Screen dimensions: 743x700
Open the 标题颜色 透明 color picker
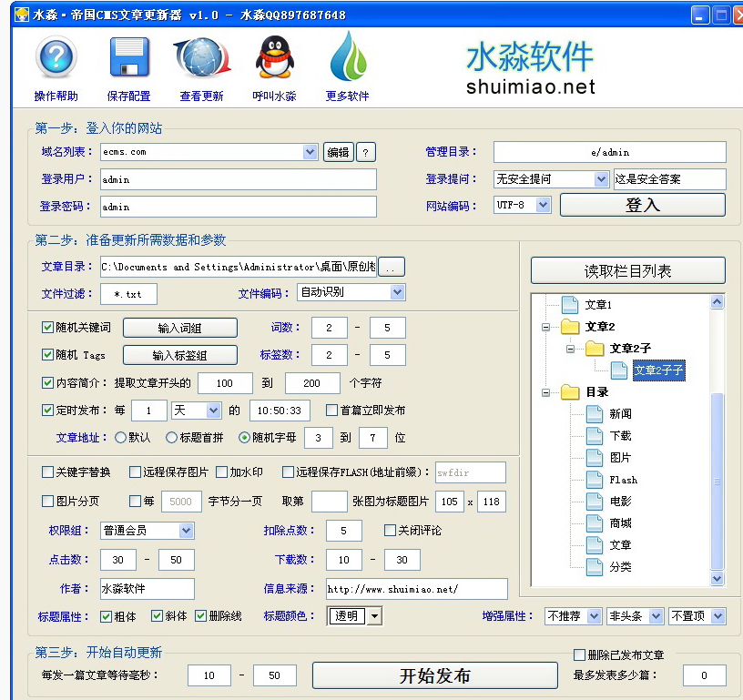click(375, 616)
